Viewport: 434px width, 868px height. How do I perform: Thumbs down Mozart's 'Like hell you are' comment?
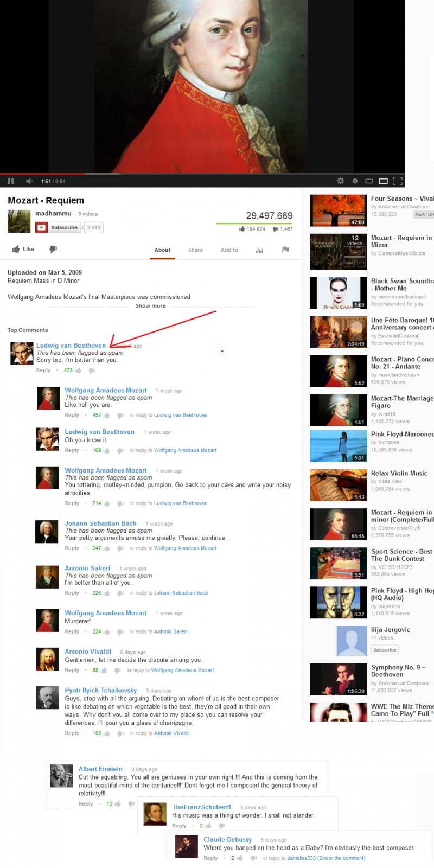click(120, 416)
